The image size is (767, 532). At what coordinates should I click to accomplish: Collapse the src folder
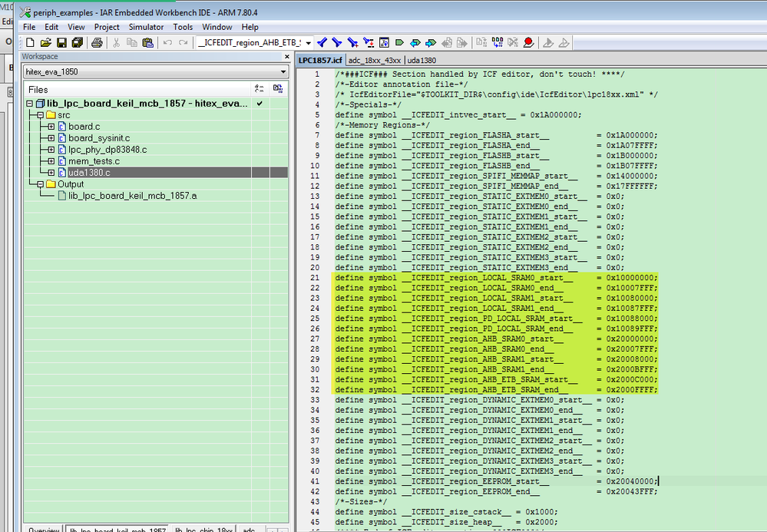pos(40,115)
